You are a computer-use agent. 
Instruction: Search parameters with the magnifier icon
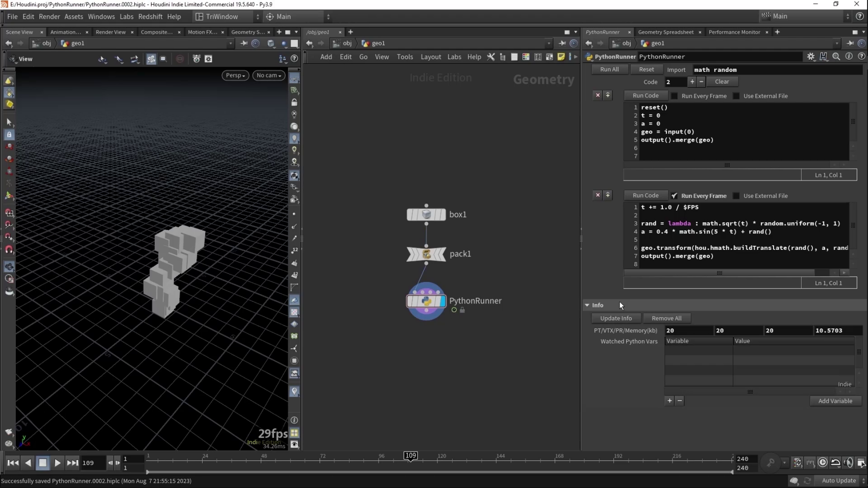coord(836,57)
